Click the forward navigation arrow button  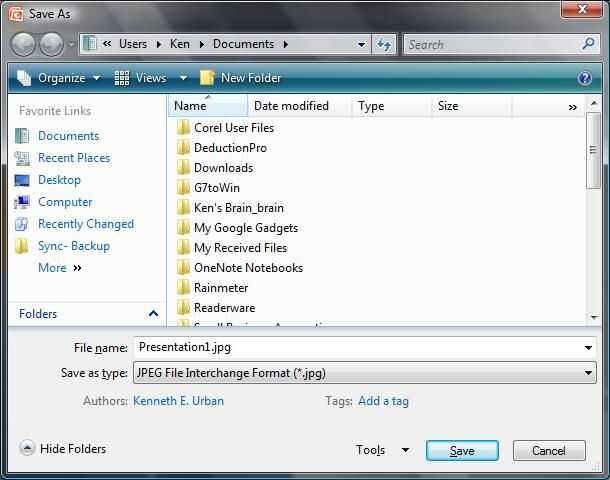52,44
